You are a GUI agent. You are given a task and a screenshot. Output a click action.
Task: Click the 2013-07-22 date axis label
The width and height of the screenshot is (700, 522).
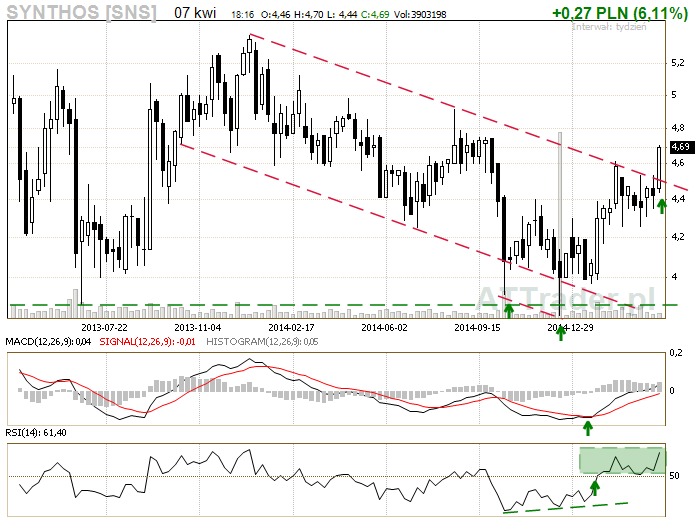click(x=104, y=328)
